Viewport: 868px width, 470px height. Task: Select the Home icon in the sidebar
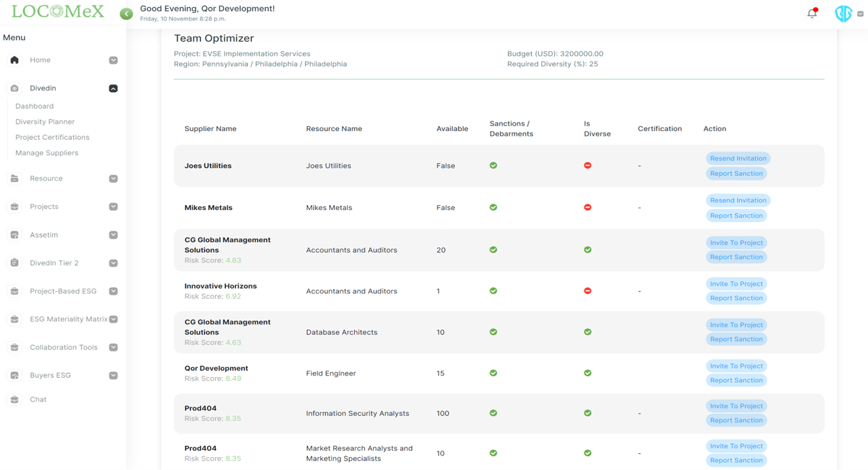14,60
